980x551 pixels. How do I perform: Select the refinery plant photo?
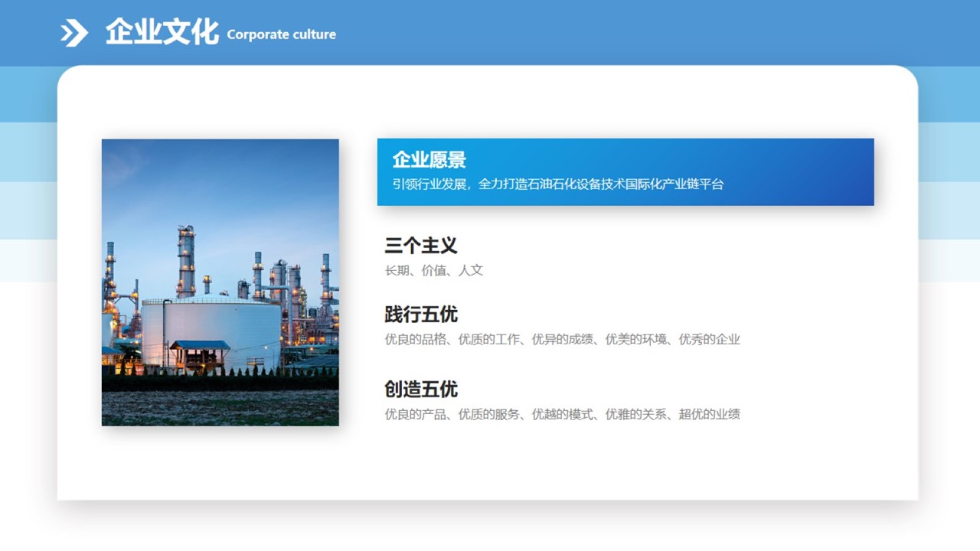coord(220,282)
